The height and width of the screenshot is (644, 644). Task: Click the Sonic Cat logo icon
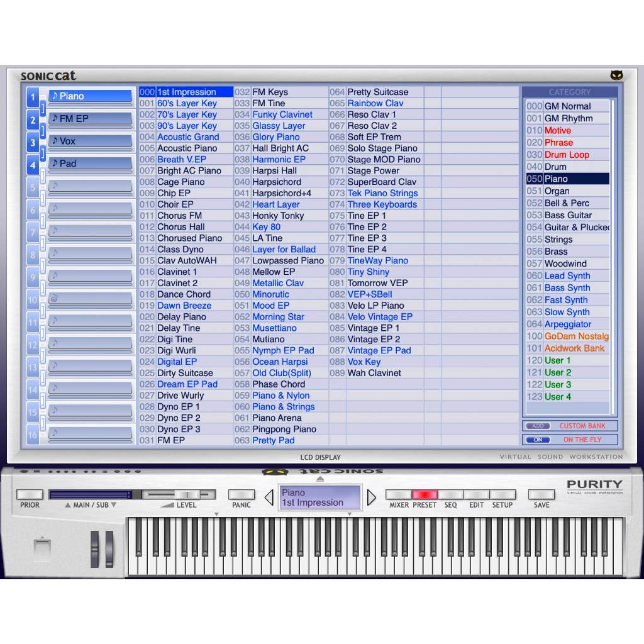click(616, 75)
